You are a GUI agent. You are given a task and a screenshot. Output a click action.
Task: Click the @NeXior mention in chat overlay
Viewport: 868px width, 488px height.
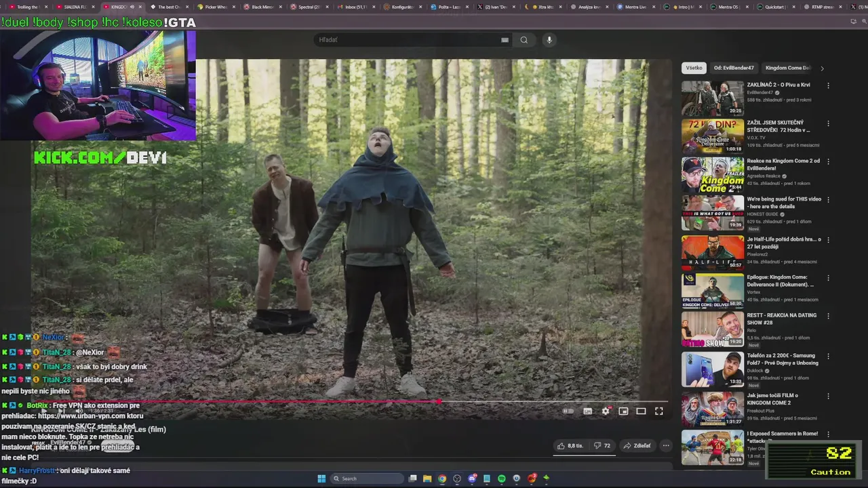point(90,352)
